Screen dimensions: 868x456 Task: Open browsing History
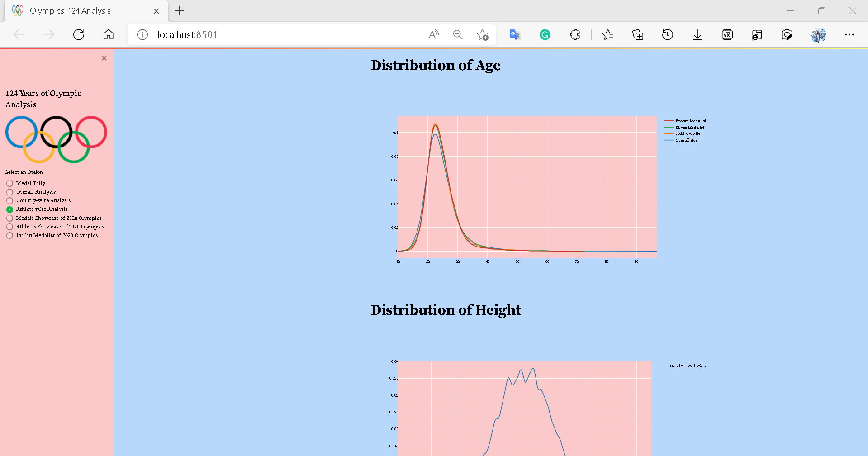[668, 34]
